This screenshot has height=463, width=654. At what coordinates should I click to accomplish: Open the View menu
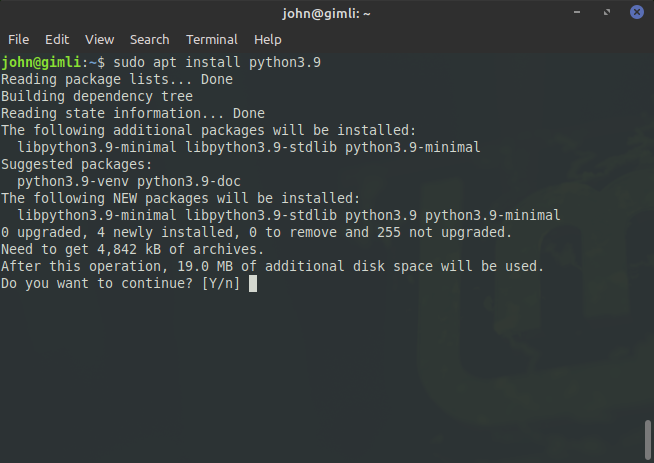pyautogui.click(x=99, y=40)
